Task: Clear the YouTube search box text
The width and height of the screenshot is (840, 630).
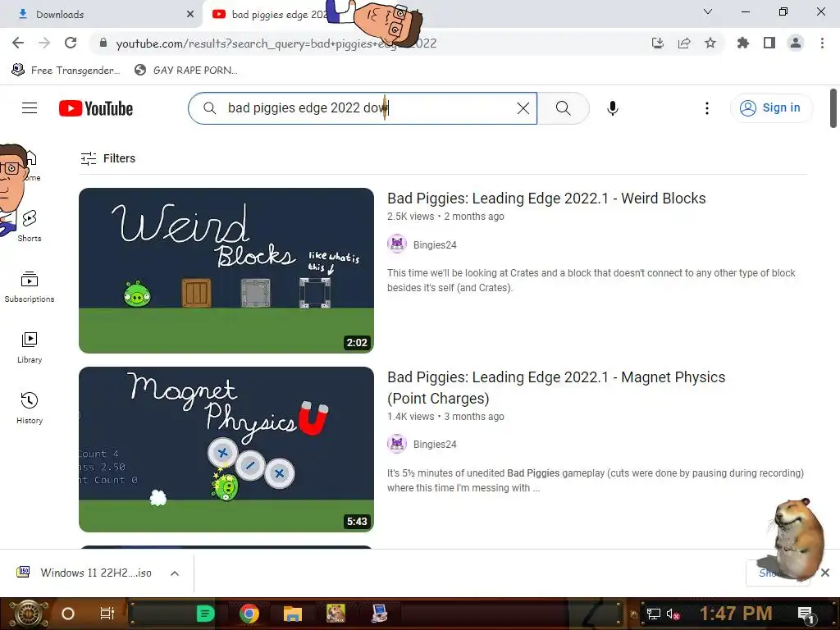Action: coord(523,108)
